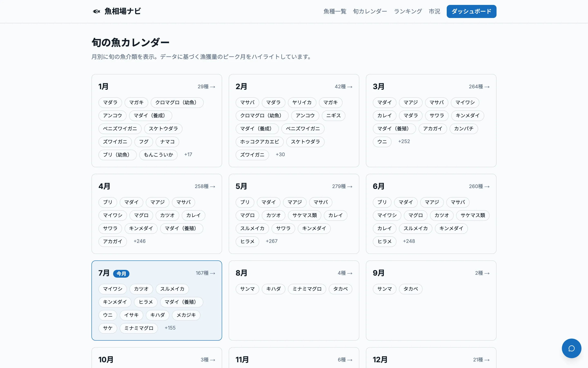Open 12月 list via 21種 → link
The height and width of the screenshot is (368, 588).
(481, 360)
